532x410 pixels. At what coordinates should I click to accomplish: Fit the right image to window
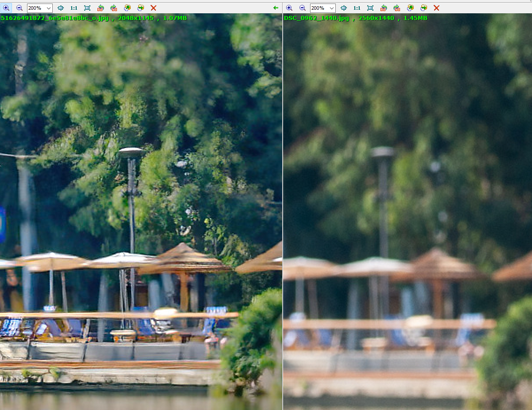click(x=370, y=8)
